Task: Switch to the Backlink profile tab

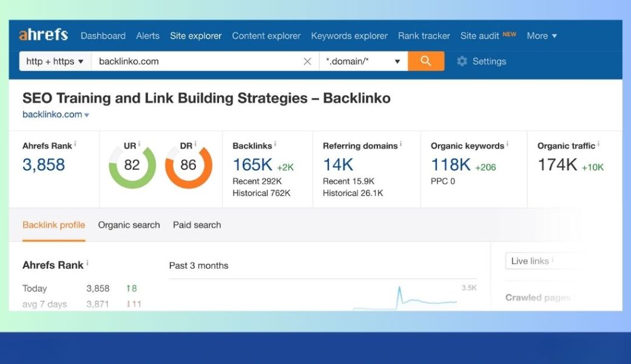Action: (53, 225)
